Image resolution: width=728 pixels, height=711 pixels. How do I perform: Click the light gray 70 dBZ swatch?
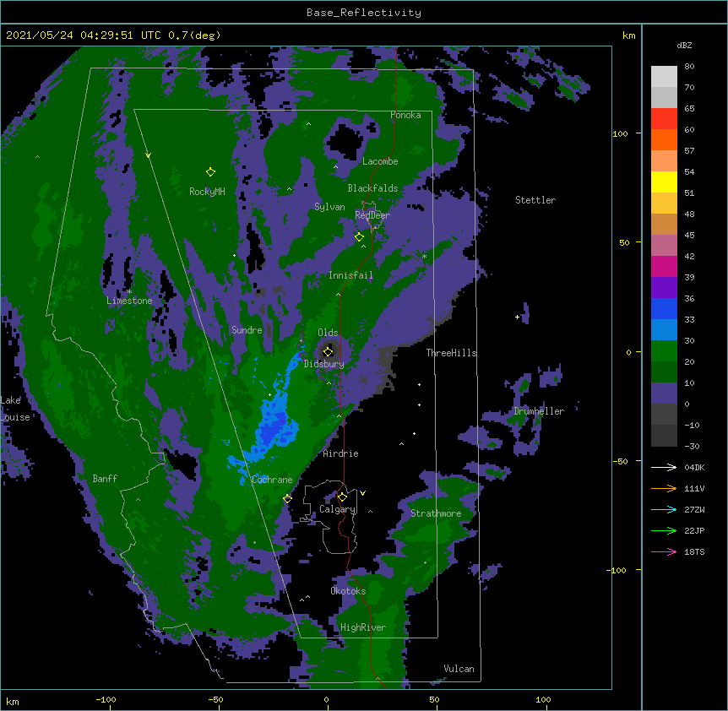(664, 77)
